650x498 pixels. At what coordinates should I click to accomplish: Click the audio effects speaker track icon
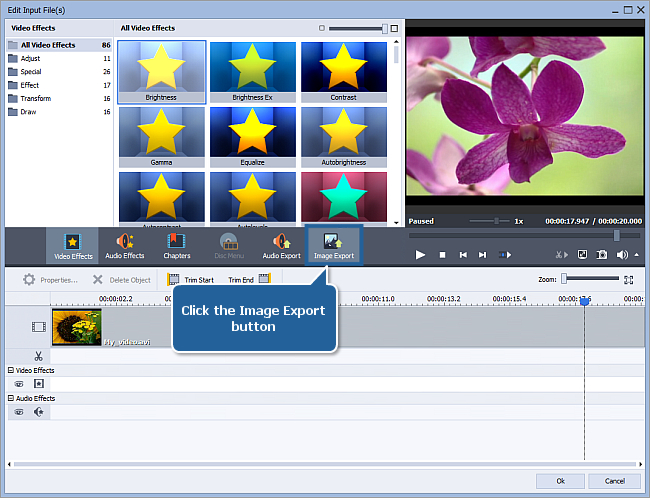click(x=39, y=412)
